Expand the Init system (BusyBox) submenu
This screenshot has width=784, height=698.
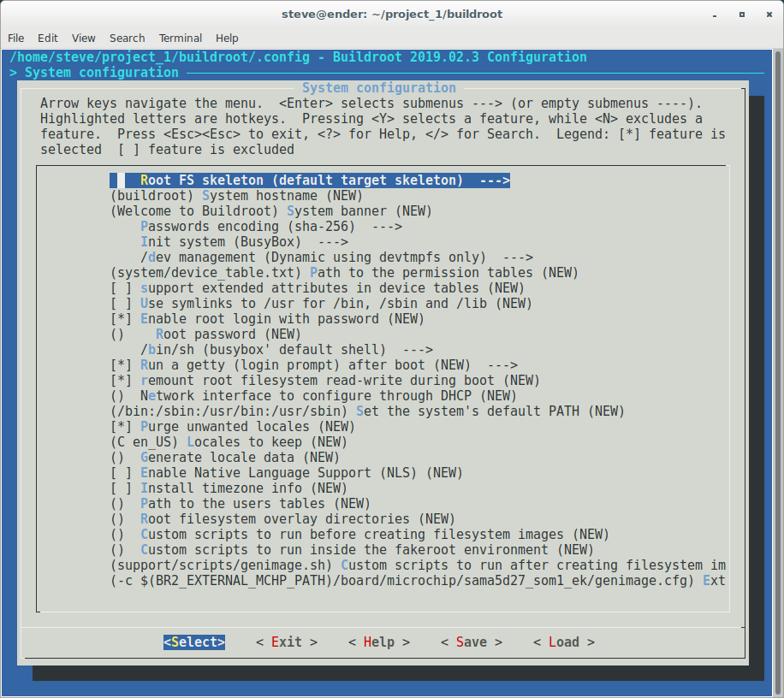(232, 242)
